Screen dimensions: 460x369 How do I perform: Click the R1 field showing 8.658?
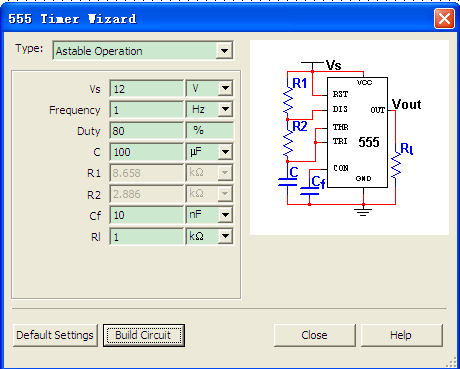[147, 173]
